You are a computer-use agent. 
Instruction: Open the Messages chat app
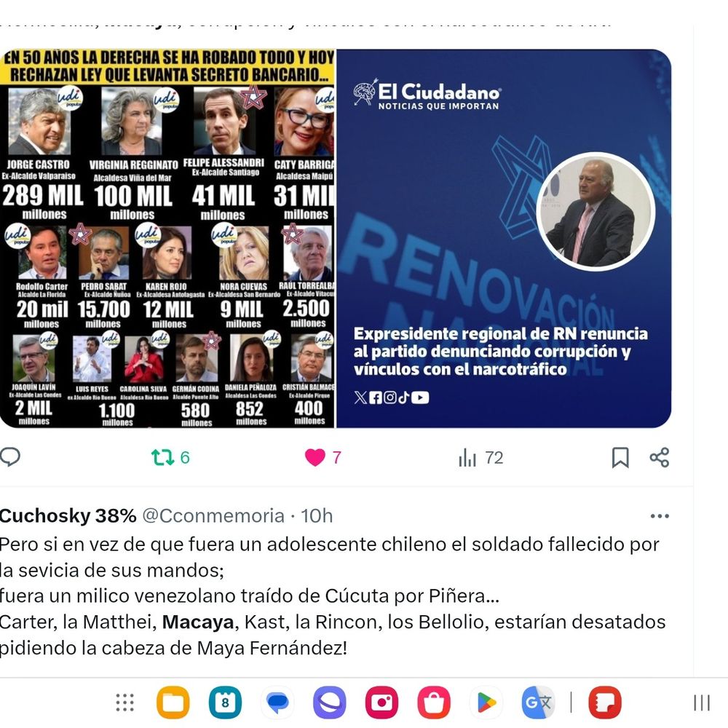point(277,703)
